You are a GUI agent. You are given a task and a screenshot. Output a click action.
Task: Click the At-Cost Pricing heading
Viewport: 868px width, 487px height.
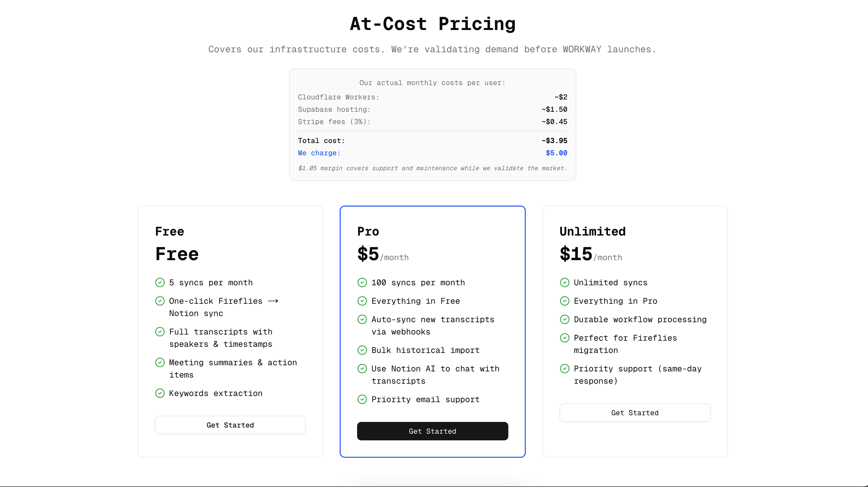433,24
